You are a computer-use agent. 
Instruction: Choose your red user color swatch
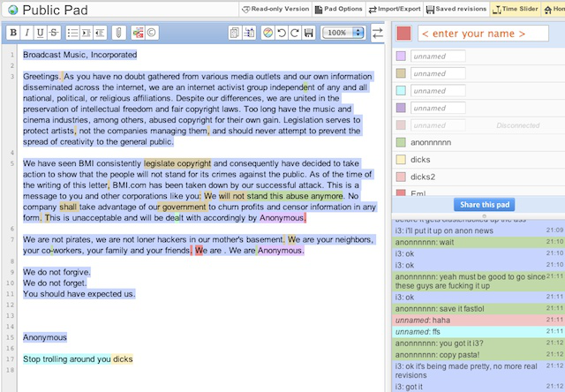point(404,34)
